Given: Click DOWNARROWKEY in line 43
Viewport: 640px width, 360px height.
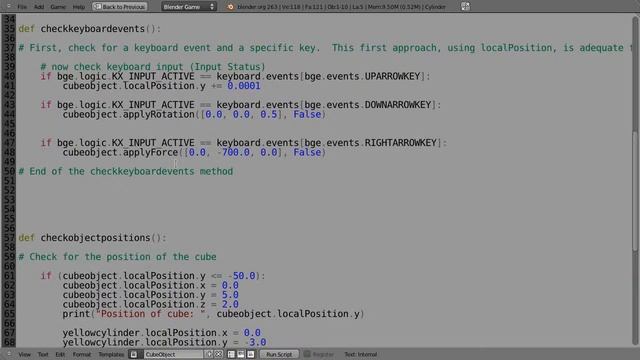Looking at the screenshot, I should pos(398,105).
